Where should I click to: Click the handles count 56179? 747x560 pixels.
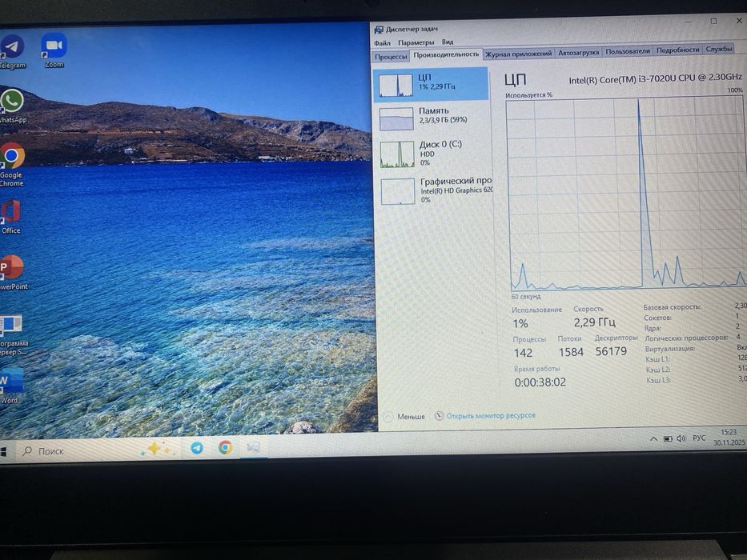pyautogui.click(x=611, y=351)
